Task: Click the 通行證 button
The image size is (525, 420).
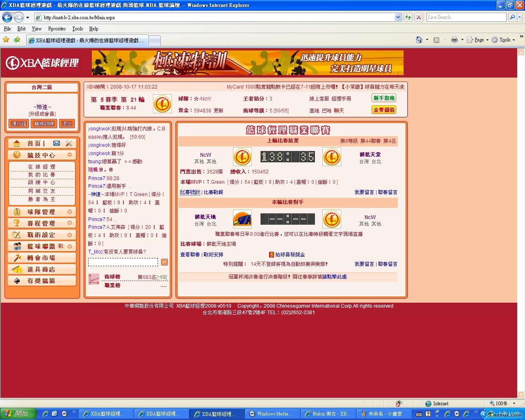Action: click(x=19, y=123)
